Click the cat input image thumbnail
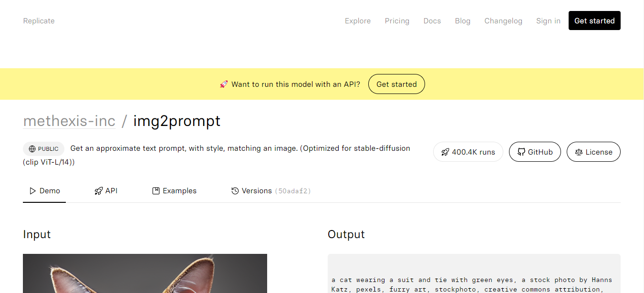Image resolution: width=644 pixels, height=293 pixels. coord(145,273)
